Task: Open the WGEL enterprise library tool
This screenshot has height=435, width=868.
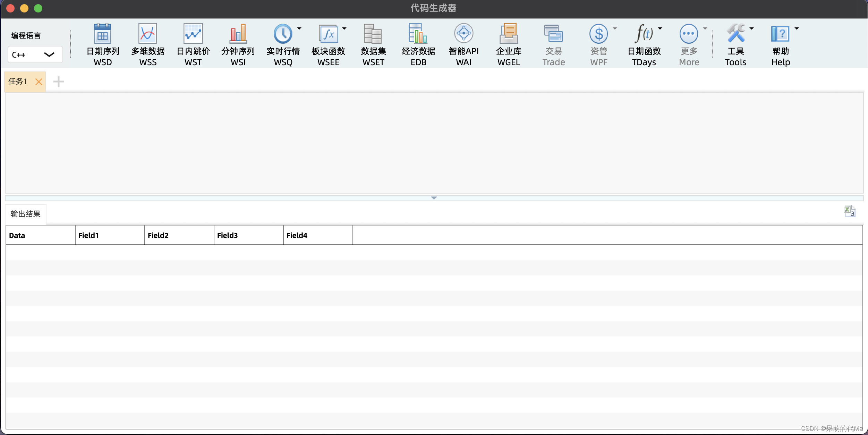Action: click(509, 34)
